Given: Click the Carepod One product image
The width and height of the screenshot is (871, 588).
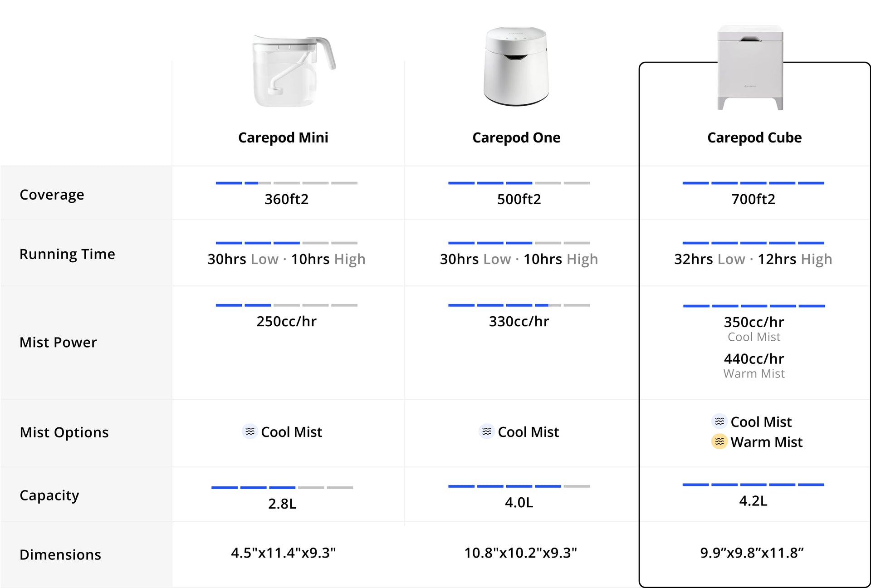Looking at the screenshot, I should (516, 66).
